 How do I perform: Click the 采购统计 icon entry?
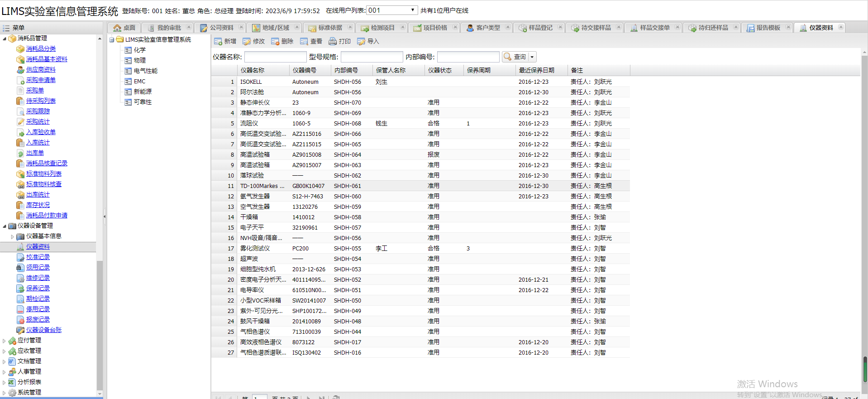(x=20, y=122)
